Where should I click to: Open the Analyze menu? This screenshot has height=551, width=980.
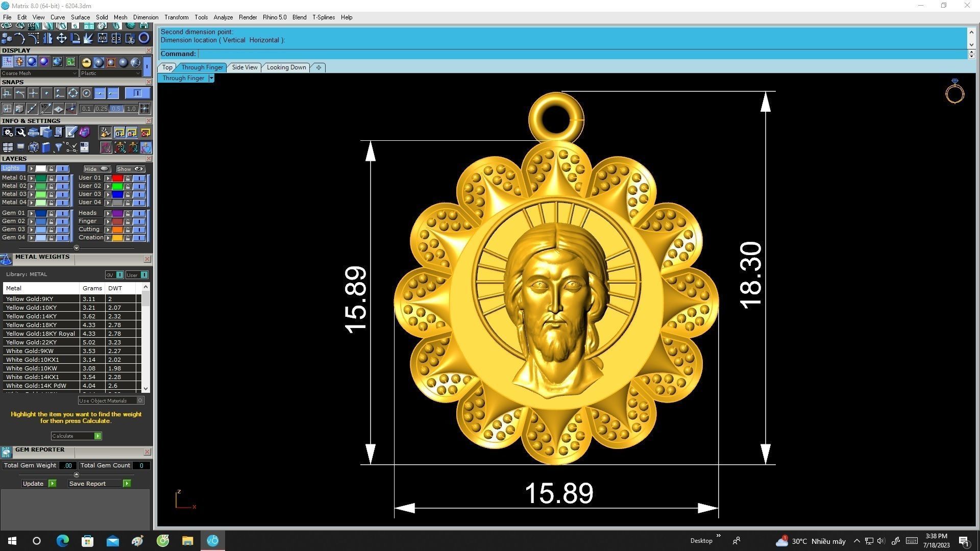[223, 17]
